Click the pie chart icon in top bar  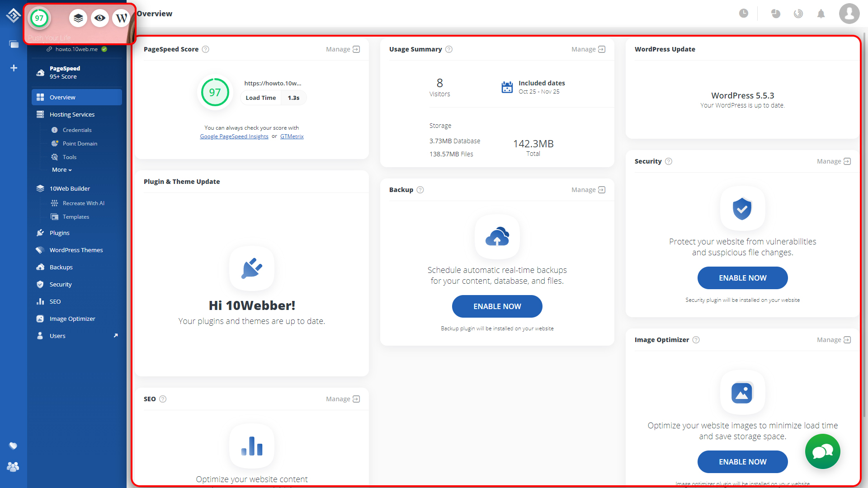pos(776,14)
